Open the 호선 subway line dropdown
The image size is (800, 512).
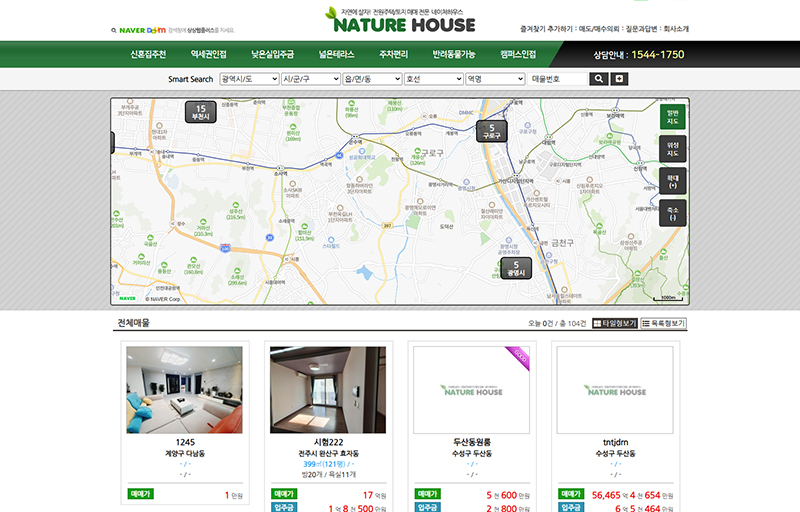[x=434, y=79]
